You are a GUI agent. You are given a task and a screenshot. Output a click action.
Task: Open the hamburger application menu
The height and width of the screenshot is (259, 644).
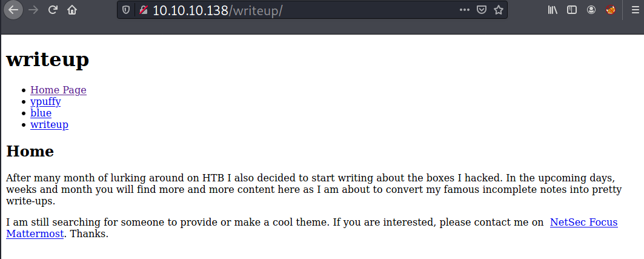pos(634,10)
